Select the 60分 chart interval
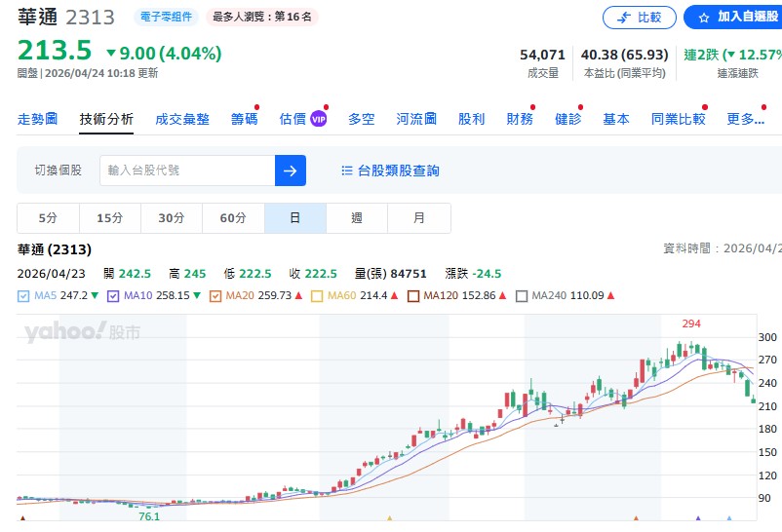The height and width of the screenshot is (532, 782). (x=233, y=218)
